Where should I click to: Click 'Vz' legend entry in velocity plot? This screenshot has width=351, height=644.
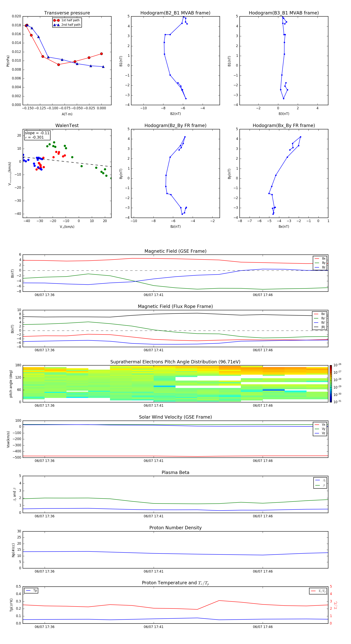pos(320,433)
